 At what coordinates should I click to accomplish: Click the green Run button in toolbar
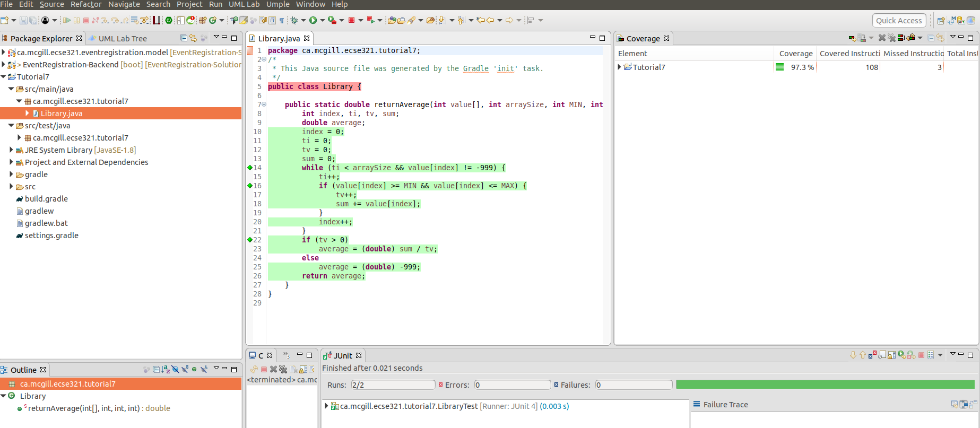click(313, 20)
